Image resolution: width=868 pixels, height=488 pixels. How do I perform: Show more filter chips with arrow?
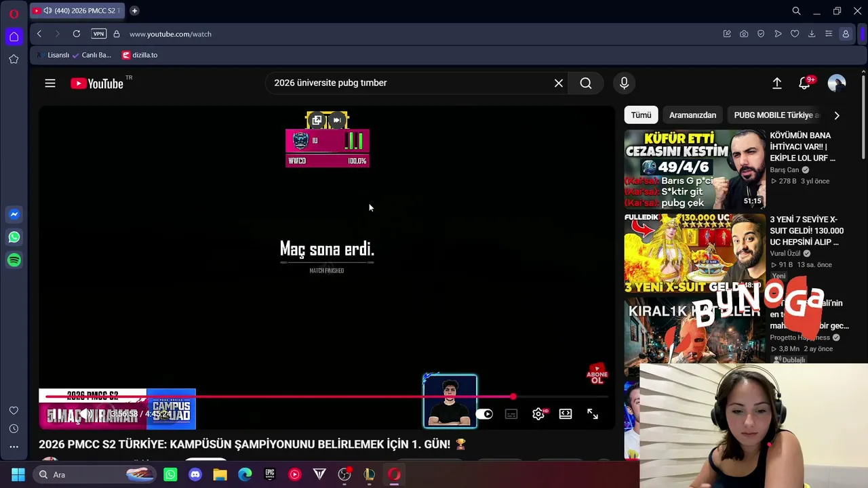pyautogui.click(x=837, y=115)
